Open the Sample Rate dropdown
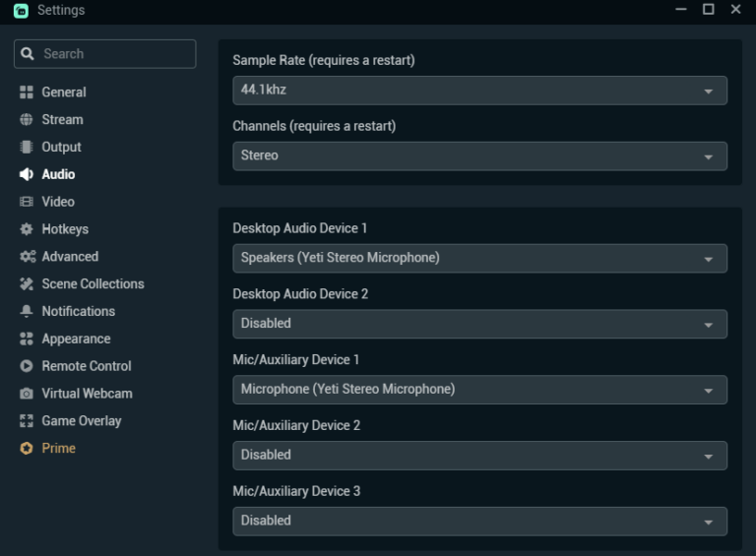 point(479,91)
